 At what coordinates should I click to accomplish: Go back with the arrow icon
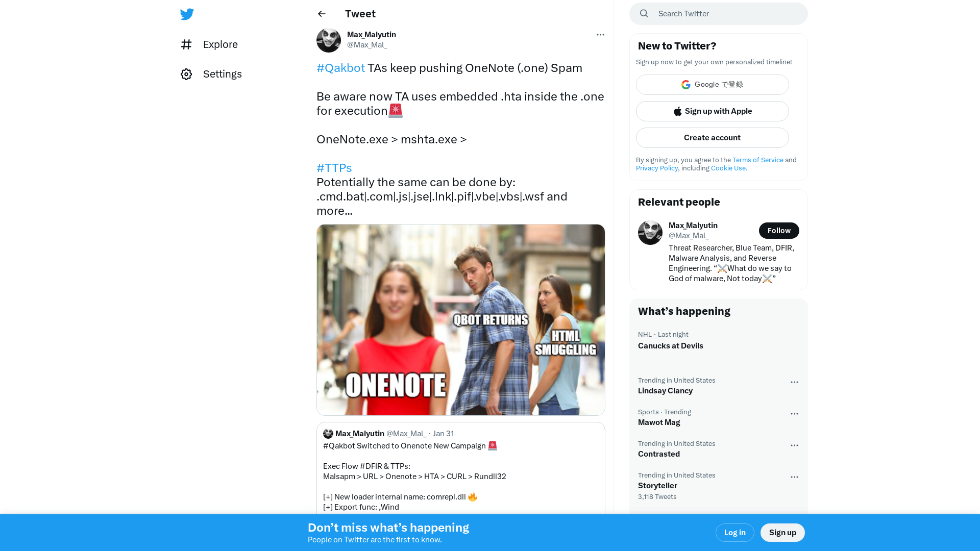click(x=322, y=14)
